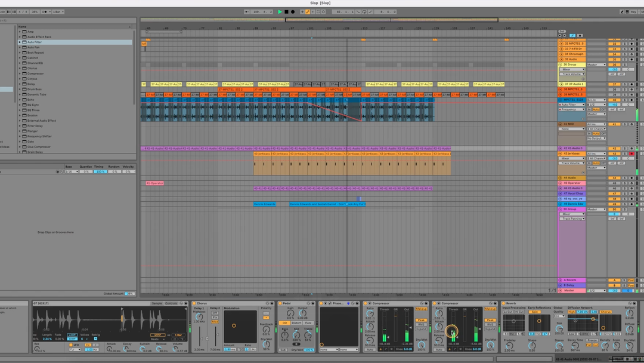Click the Arrangement Record button
The image size is (644, 363).
point(293,11)
